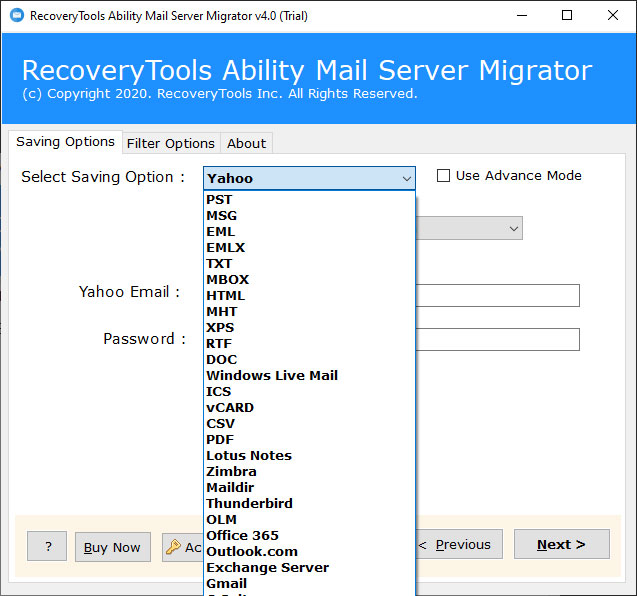The width and height of the screenshot is (637, 596).
Task: Select Zimbra option
Action: pos(309,471)
